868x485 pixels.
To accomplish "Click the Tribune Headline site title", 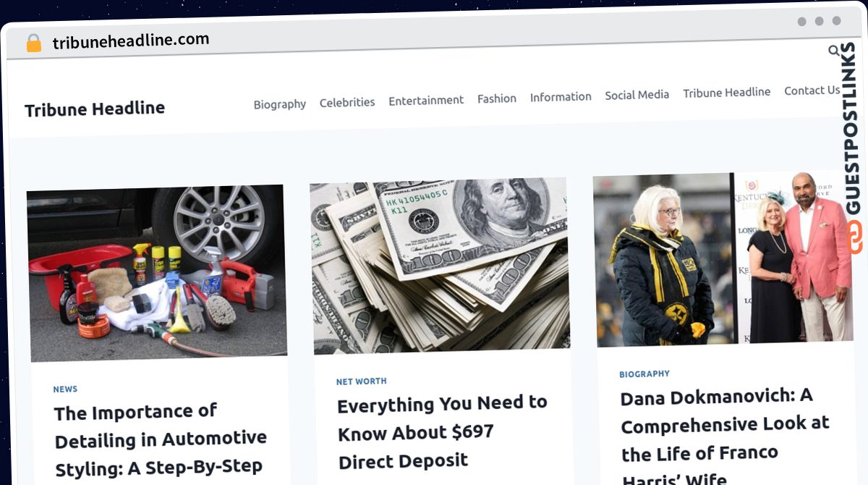I will pos(95,109).
